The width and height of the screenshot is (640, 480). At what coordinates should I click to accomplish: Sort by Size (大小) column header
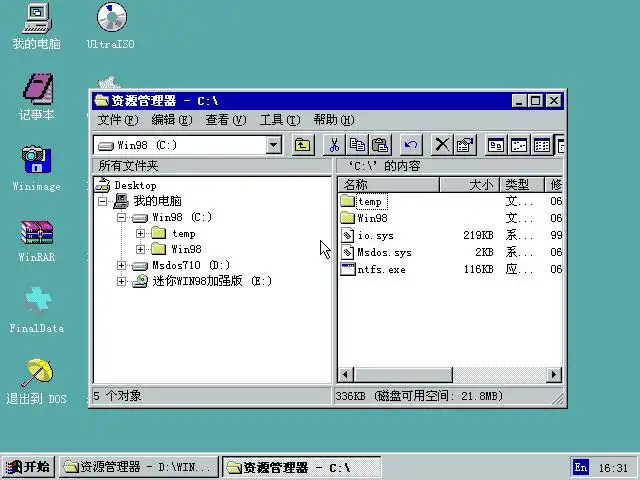(469, 184)
